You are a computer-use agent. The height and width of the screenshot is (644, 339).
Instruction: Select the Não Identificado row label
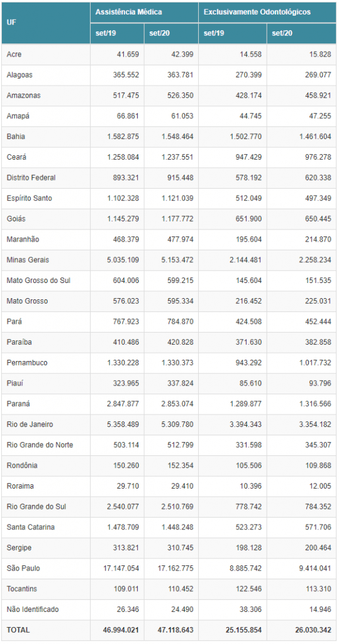(x=33, y=609)
